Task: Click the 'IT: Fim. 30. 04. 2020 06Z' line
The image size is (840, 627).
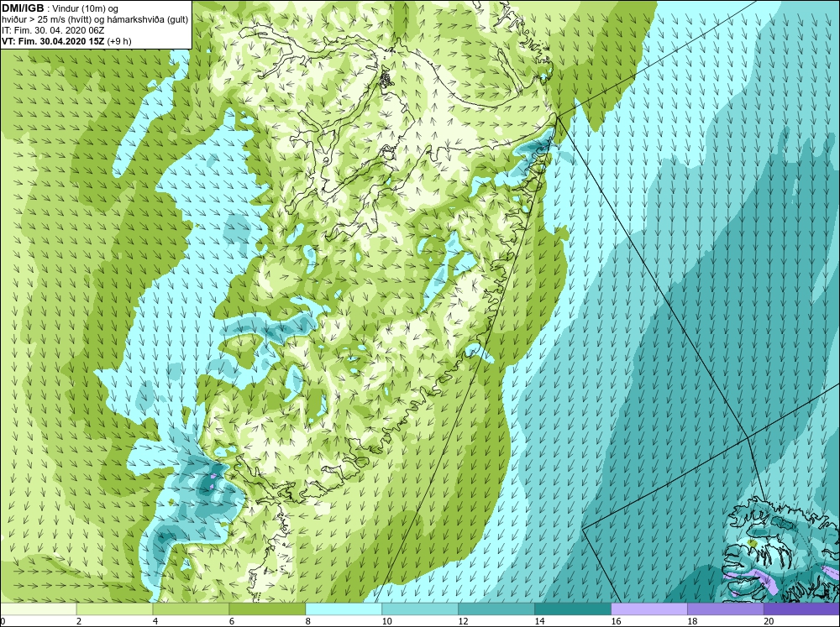Action: tap(53, 30)
